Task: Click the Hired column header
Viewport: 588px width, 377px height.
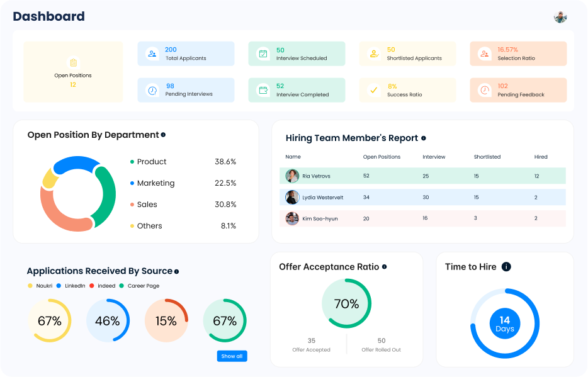Action: 541,157
